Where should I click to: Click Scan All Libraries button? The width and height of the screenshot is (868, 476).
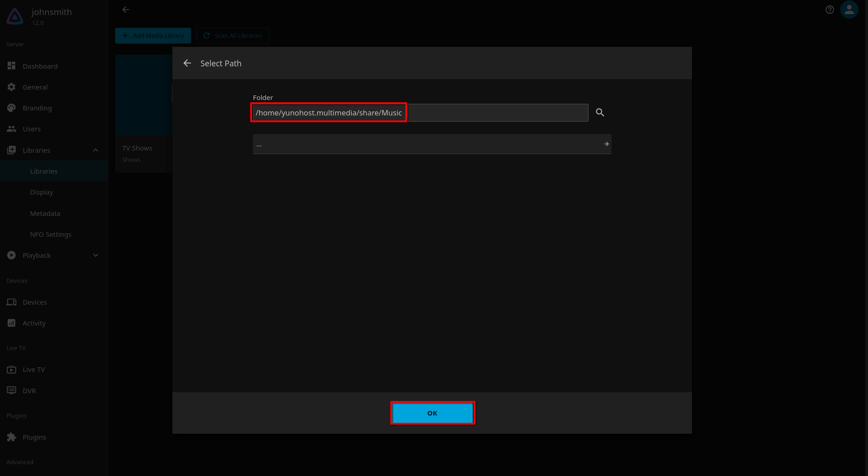(232, 35)
